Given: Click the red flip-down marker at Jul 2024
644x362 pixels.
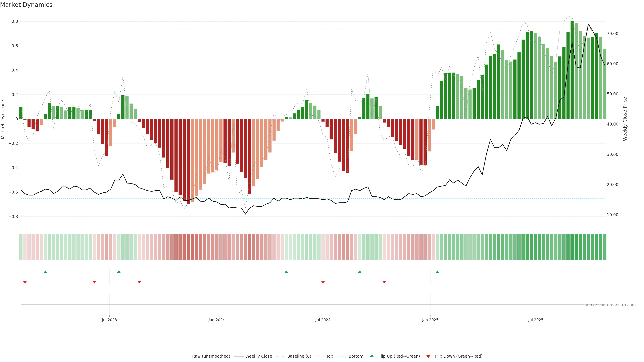Looking at the screenshot, I should pyautogui.click(x=323, y=282).
